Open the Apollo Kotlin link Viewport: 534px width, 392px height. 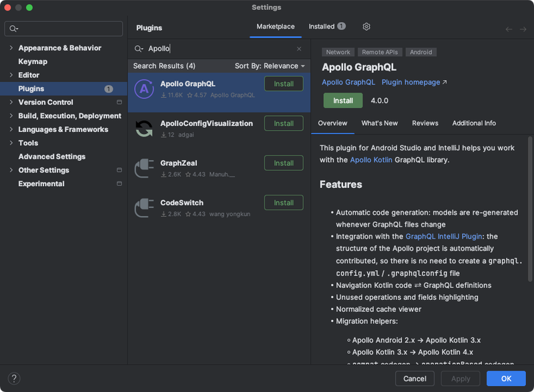pyautogui.click(x=371, y=159)
